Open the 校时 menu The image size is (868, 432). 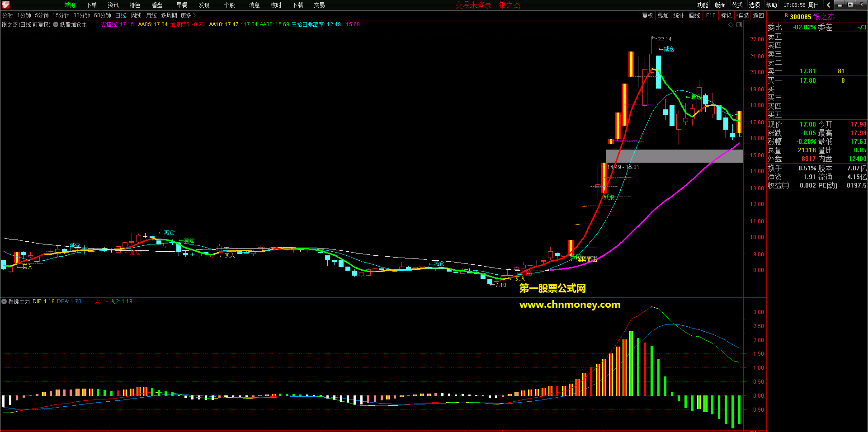pos(276,5)
